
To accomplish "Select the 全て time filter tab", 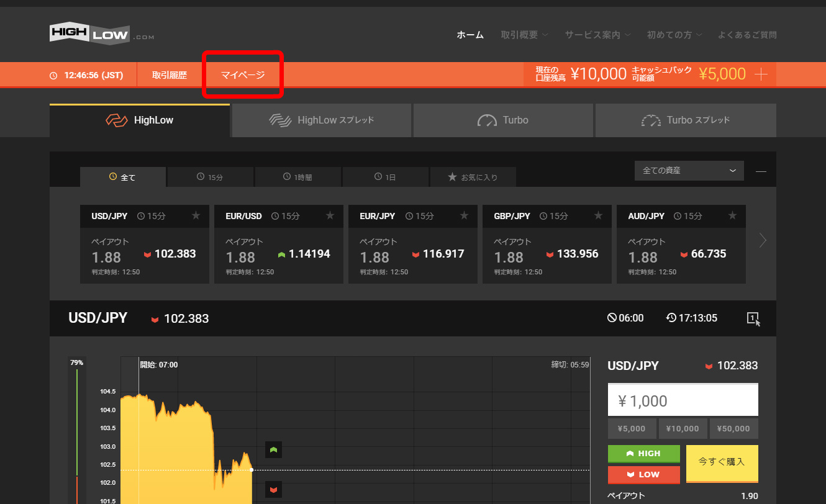I will coord(123,177).
